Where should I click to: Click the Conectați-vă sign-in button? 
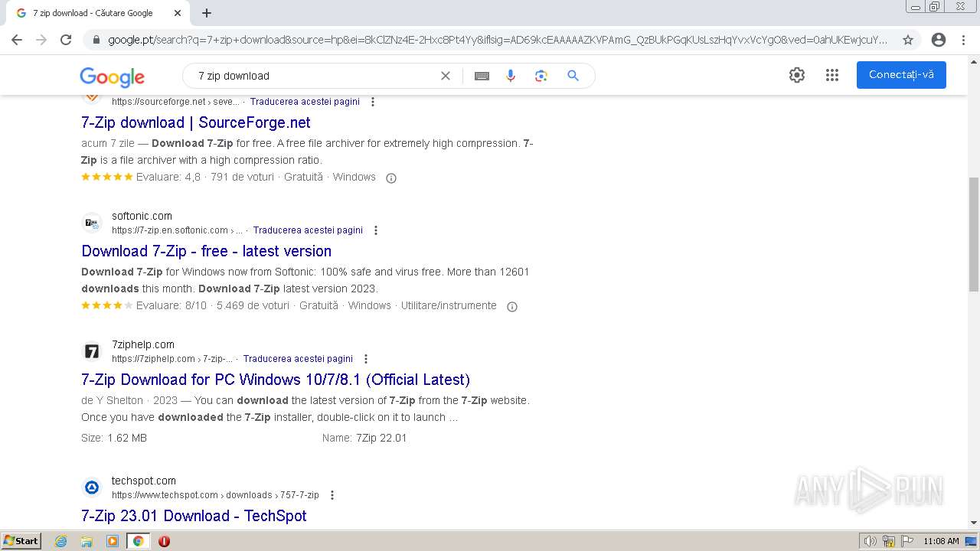pyautogui.click(x=901, y=75)
